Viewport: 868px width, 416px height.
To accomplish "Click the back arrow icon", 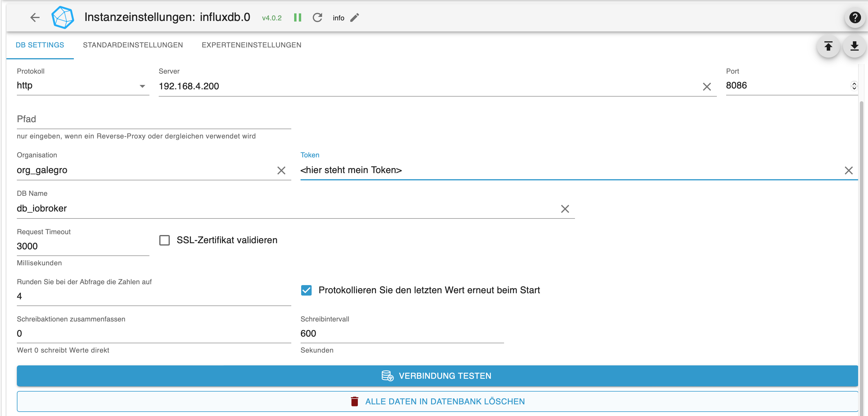I will pyautogui.click(x=35, y=17).
